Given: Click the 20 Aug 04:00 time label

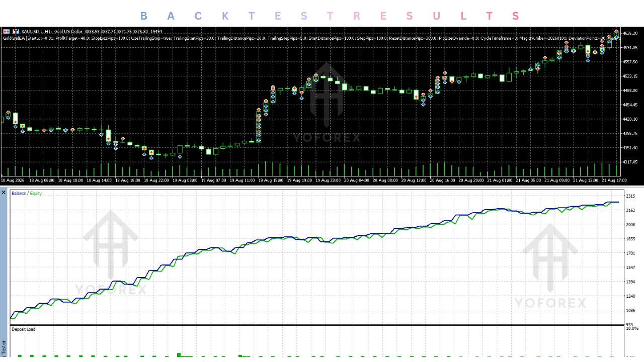Looking at the screenshot, I should pos(357,180).
